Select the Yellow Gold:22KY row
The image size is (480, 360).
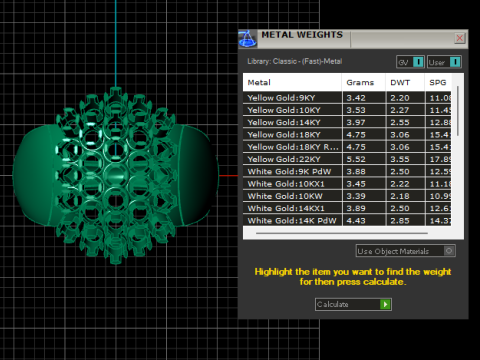pyautogui.click(x=347, y=159)
